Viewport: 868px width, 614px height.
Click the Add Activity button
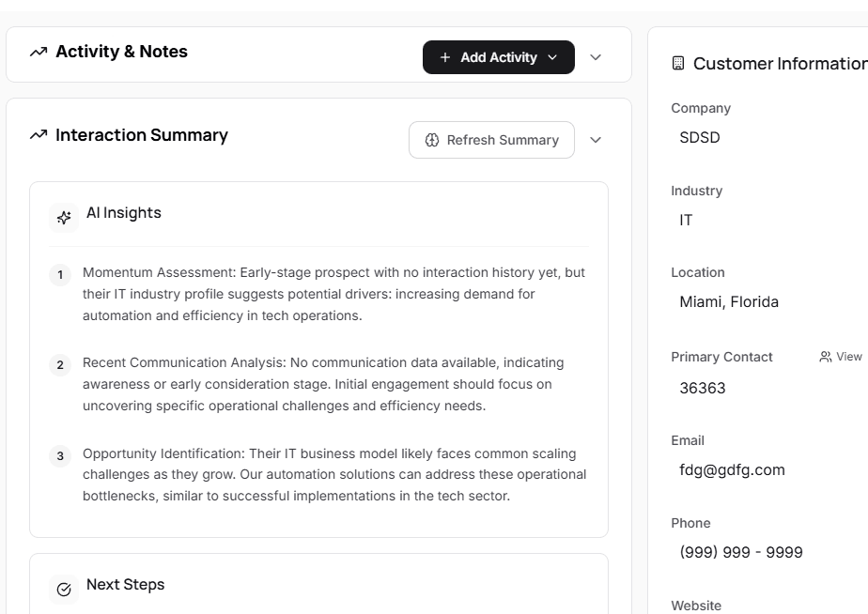click(488, 57)
